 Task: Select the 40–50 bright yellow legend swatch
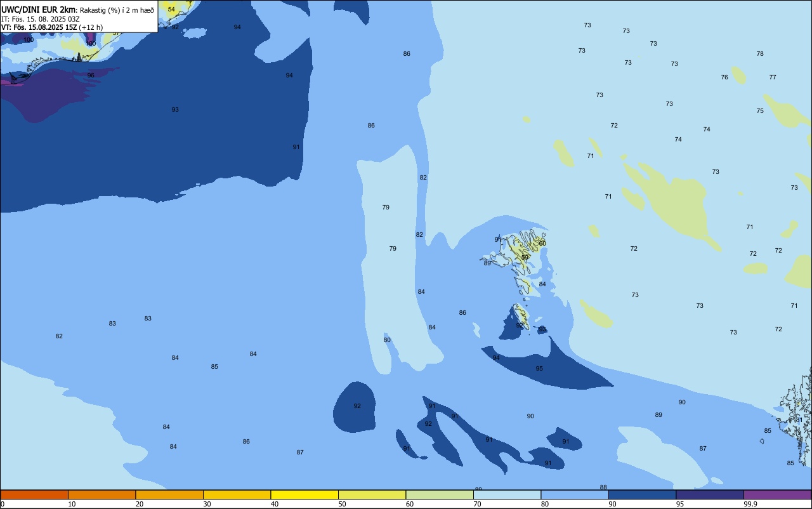304,494
